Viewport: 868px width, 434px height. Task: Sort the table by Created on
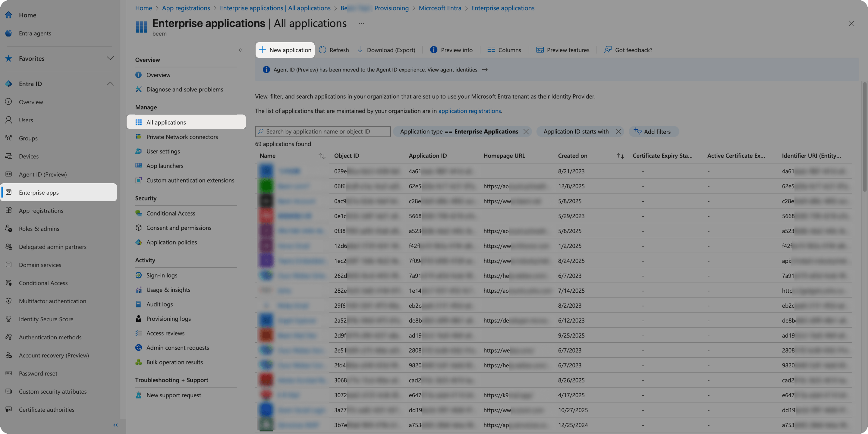620,156
